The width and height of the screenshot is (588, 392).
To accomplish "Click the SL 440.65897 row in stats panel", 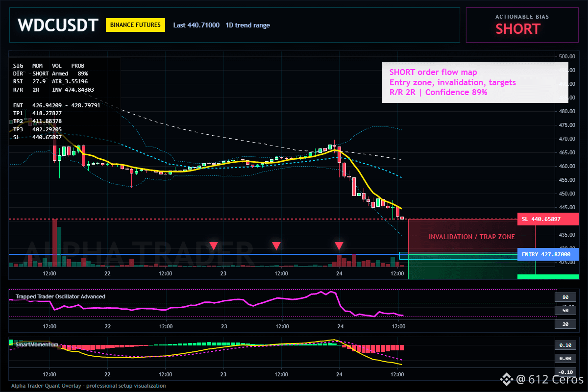I will [37, 137].
